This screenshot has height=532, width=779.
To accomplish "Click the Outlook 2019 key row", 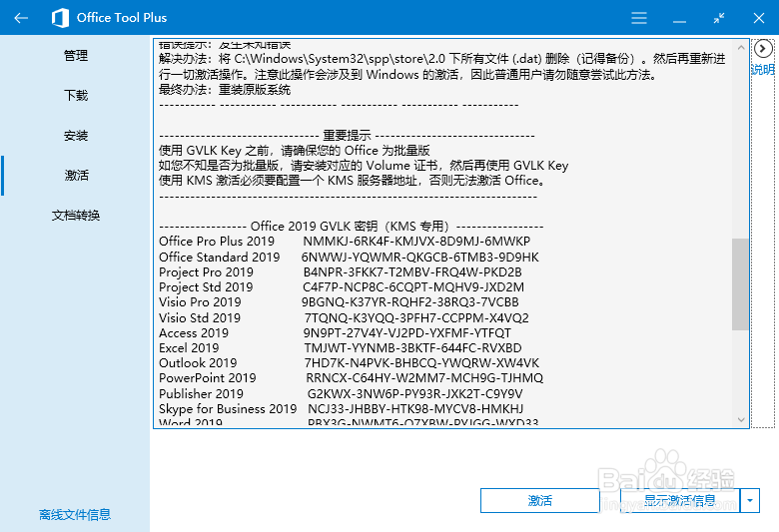I will (349, 363).
